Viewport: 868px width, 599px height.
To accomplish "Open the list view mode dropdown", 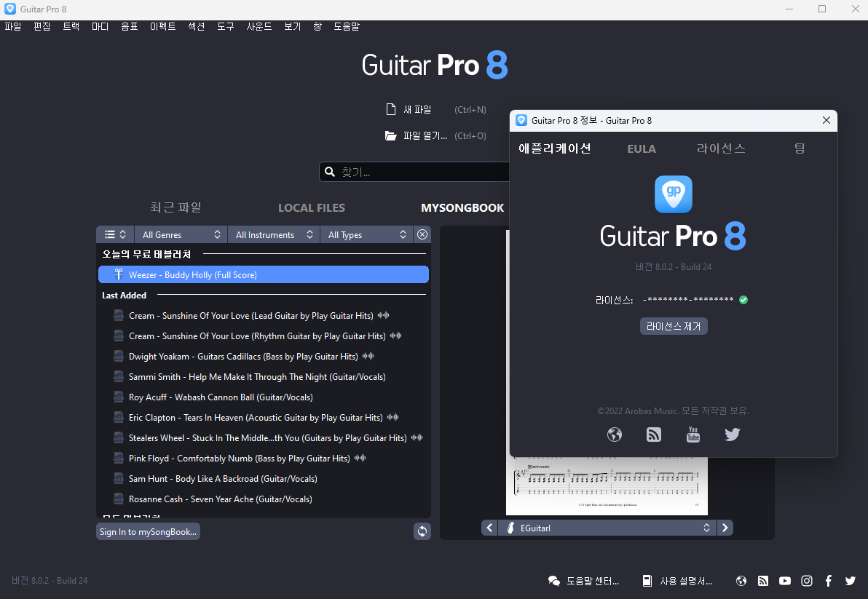I will pos(115,234).
